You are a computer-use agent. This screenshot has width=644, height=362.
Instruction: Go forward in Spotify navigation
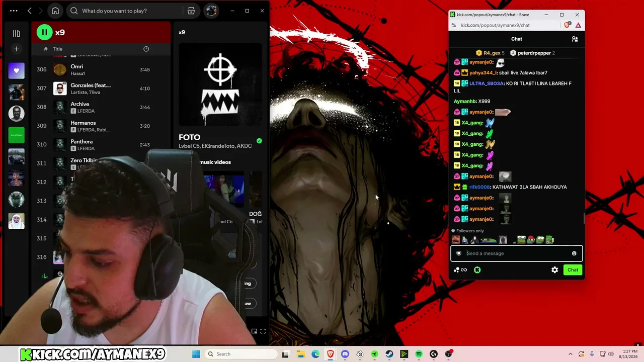41,11
